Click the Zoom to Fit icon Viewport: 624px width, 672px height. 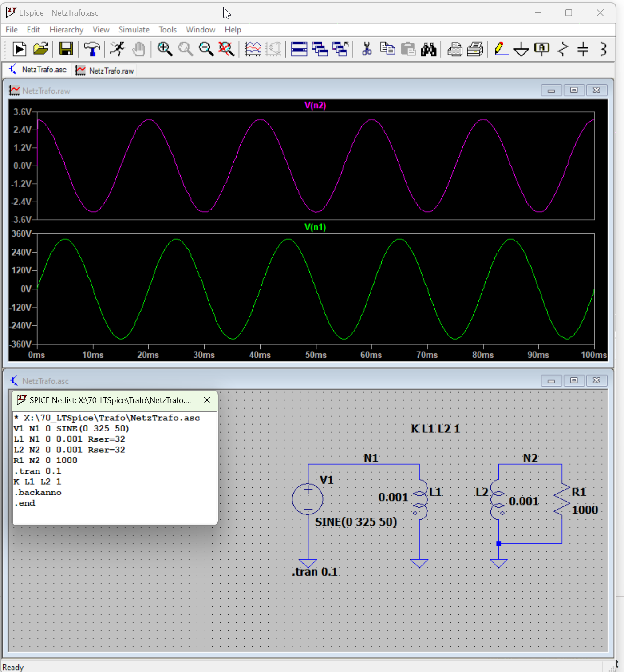tap(226, 49)
